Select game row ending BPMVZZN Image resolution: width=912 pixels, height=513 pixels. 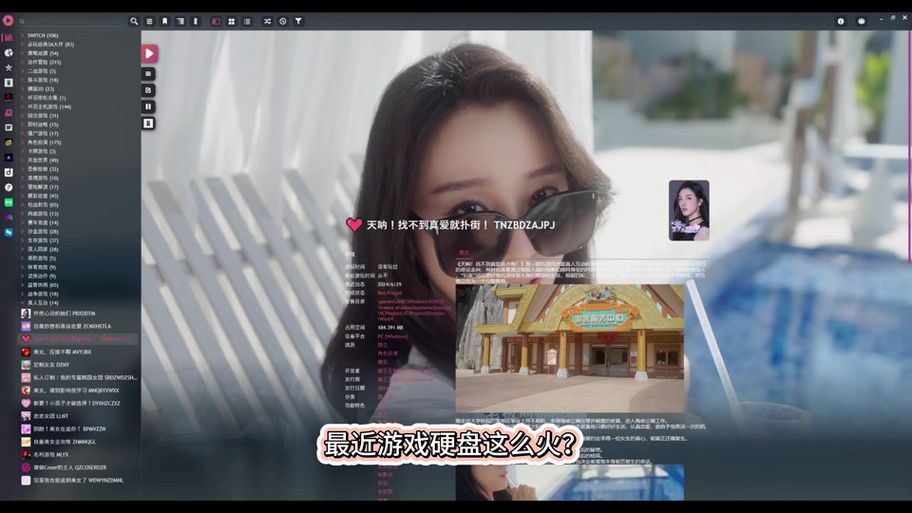pos(79,429)
